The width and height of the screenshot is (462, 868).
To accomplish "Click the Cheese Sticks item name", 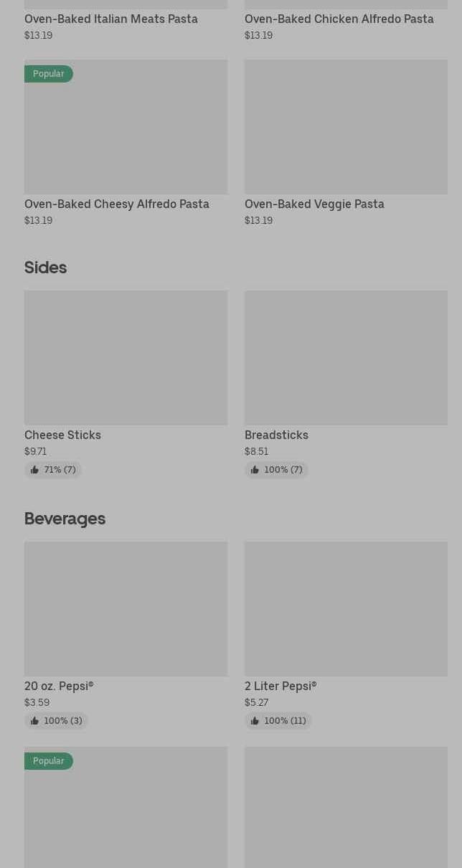I will tap(62, 435).
